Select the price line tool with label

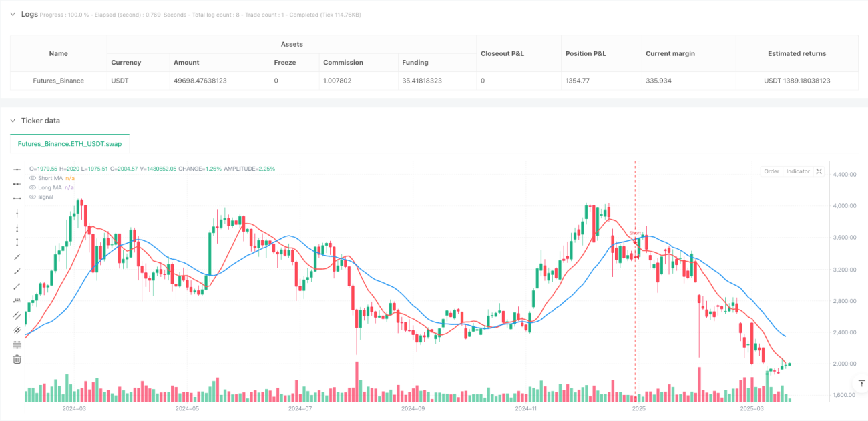[17, 300]
